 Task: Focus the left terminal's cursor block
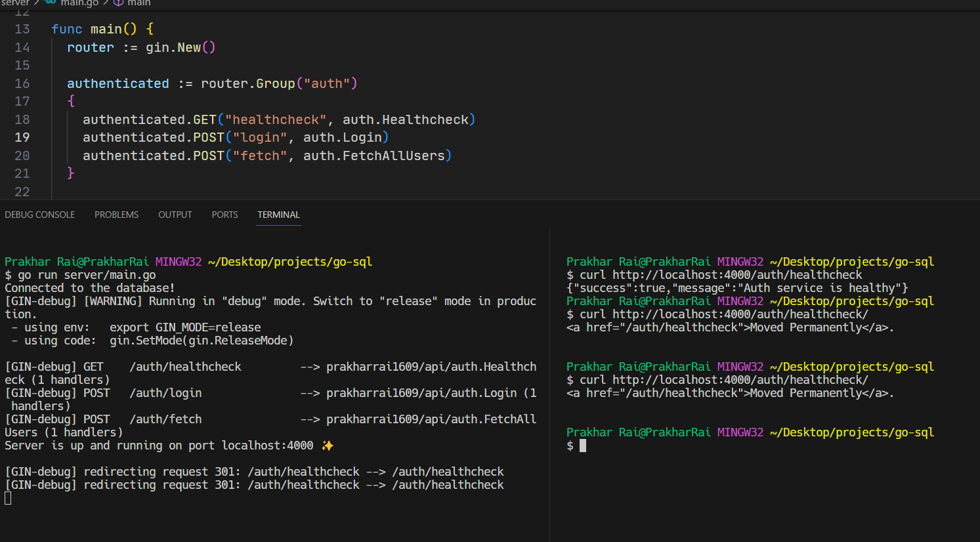8,498
